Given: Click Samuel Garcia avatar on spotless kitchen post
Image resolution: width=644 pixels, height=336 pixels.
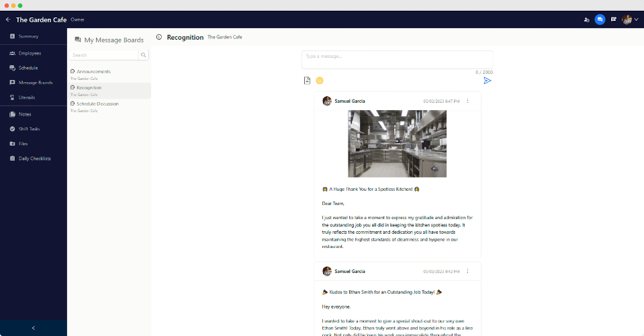Looking at the screenshot, I should [x=327, y=101].
